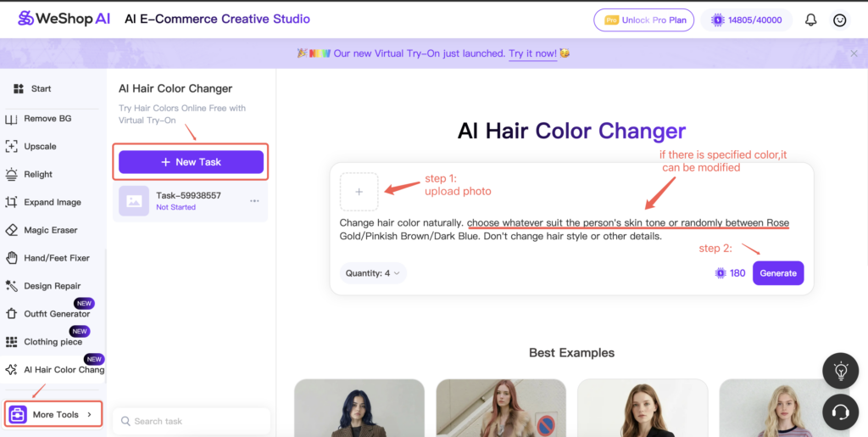The height and width of the screenshot is (437, 868).
Task: Open three-dot menu for Task-59938557
Action: (254, 201)
